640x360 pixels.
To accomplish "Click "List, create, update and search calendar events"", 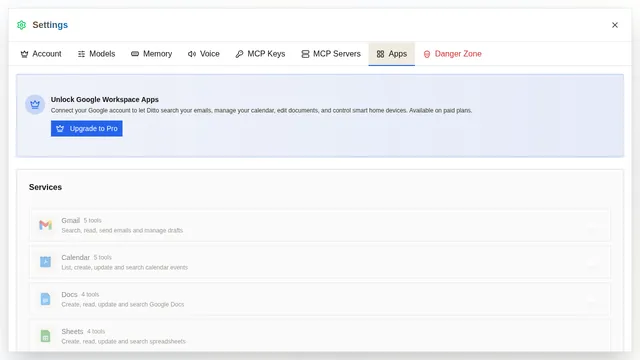I will tap(124, 268).
